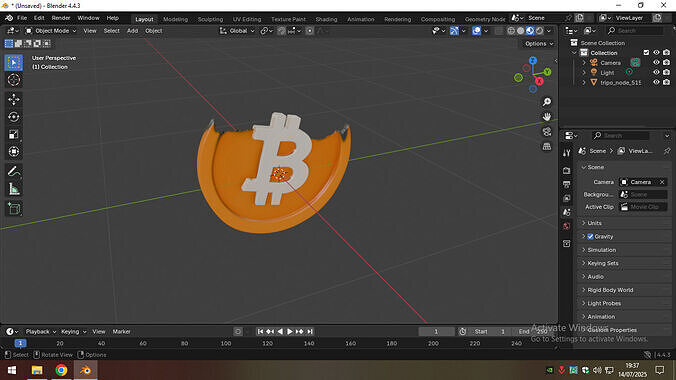The width and height of the screenshot is (676, 380).
Task: Switch to material preview shading
Action: 530,31
